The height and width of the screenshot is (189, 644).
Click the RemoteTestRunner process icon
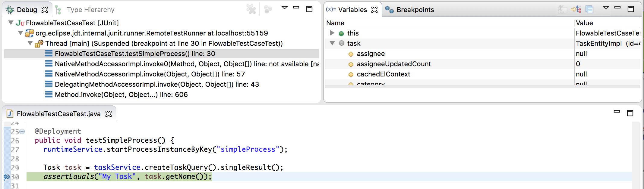(x=30, y=33)
